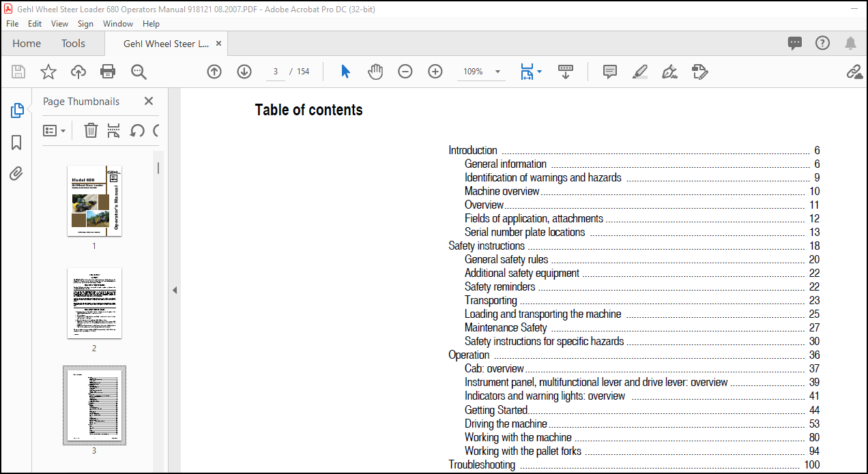Click Maintenance Safety contents entry
868x474 pixels.
(x=506, y=327)
